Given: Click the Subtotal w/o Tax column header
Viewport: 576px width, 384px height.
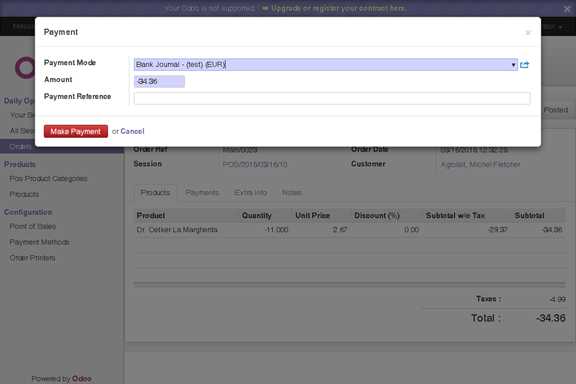Looking at the screenshot, I should 456,216.
